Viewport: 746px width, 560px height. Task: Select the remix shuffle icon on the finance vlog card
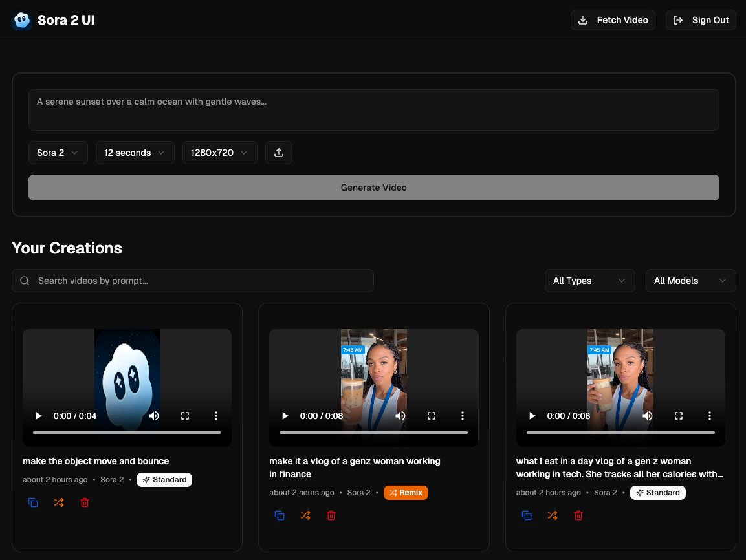305,515
